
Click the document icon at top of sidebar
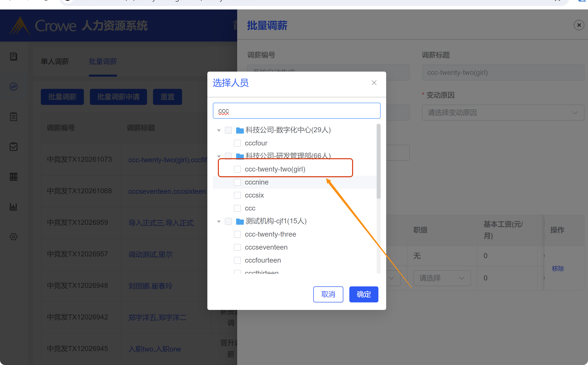(x=14, y=57)
